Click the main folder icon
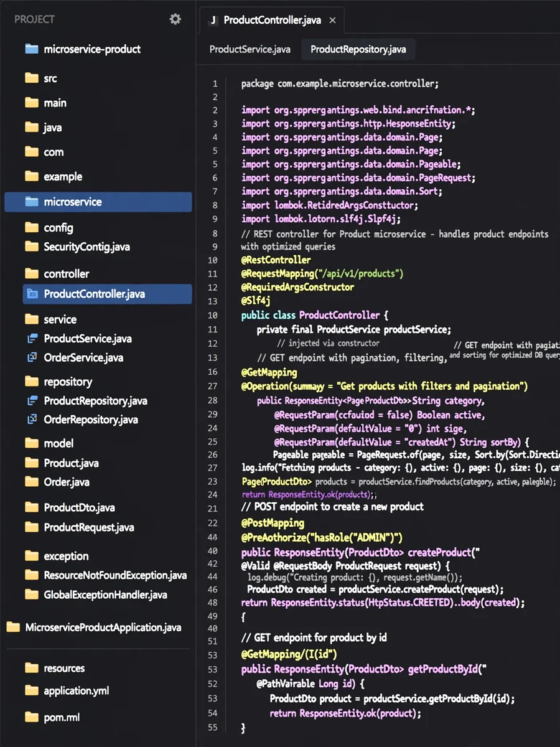Viewport: 560px width, 747px height. click(32, 103)
